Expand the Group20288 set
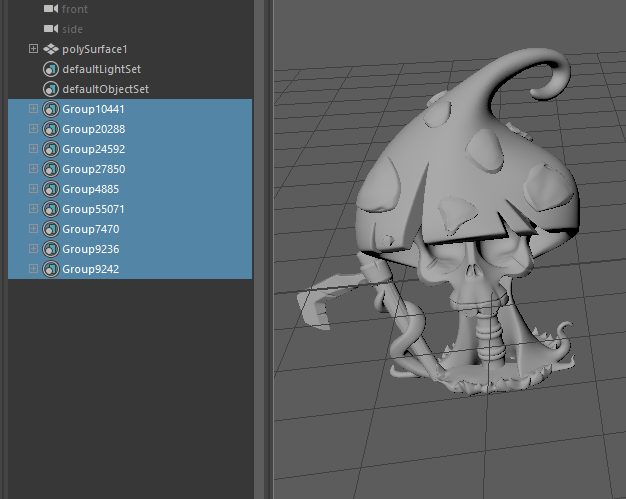 pyautogui.click(x=34, y=129)
